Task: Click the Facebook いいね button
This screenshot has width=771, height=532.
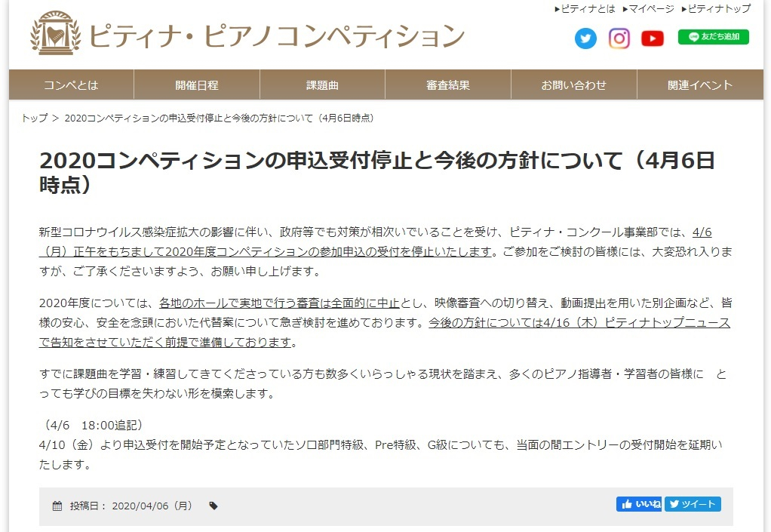Action: [639, 504]
